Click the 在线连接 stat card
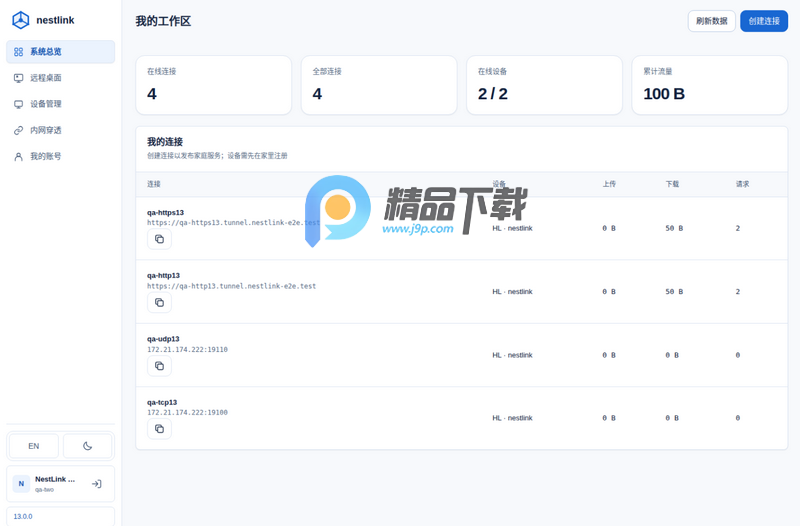The height and width of the screenshot is (526, 800). click(x=213, y=85)
